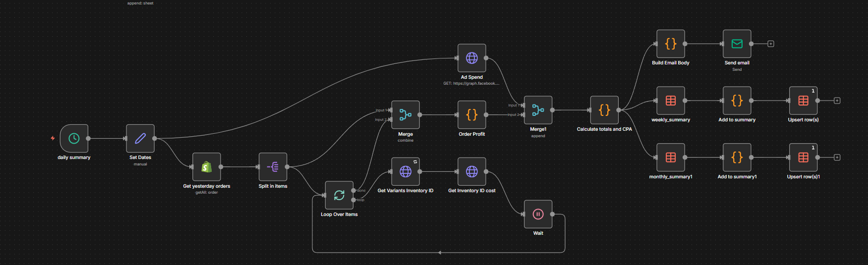Viewport: 868px width, 265px height.
Task: Open the Get Inventory ID cost node
Action: pos(472,171)
